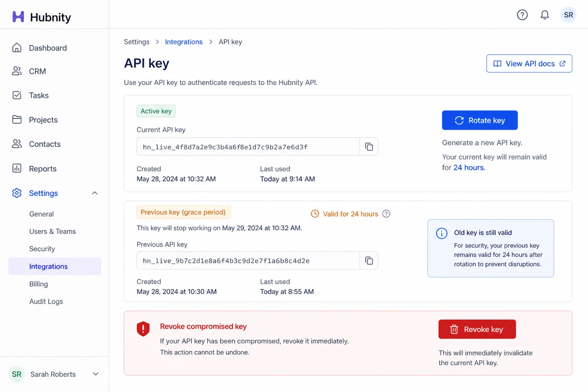Click the Tasks checkbox icon
Screen dimensions: 588x392
click(17, 95)
